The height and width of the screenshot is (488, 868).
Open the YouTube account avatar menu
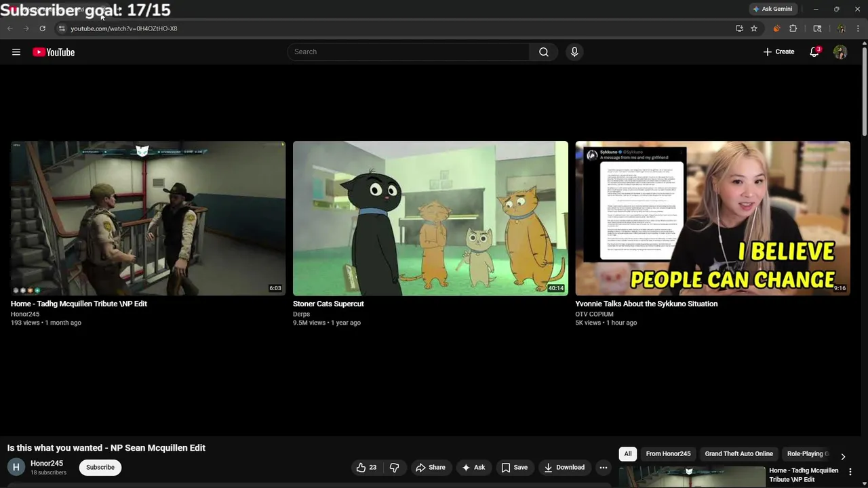tap(840, 52)
